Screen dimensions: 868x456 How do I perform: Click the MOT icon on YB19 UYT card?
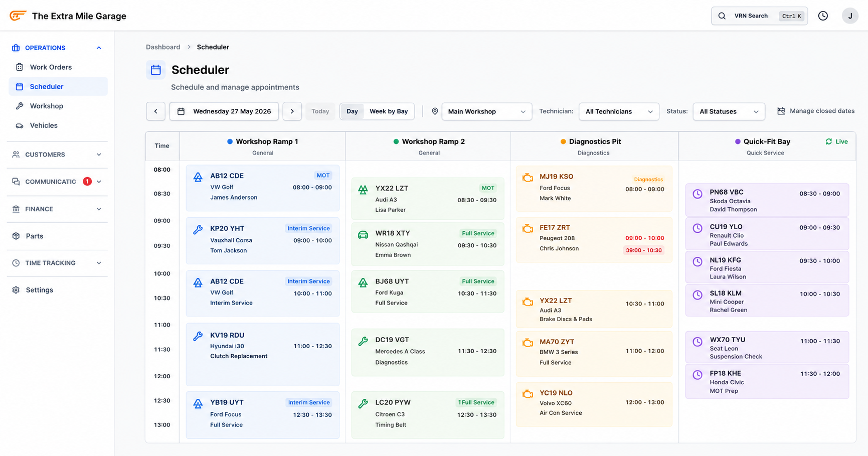(198, 403)
